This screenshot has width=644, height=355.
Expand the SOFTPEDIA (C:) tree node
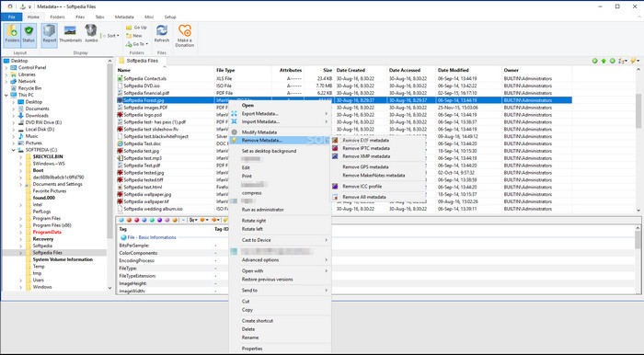click(x=14, y=150)
